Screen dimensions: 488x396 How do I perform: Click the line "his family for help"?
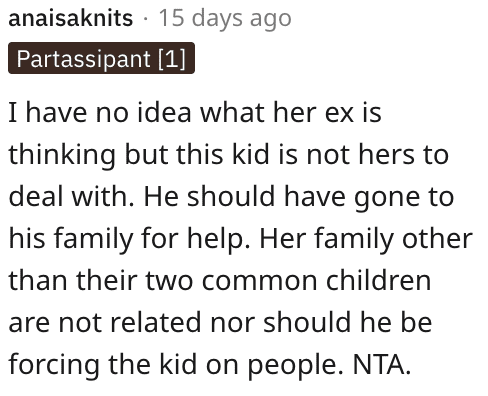click(240, 239)
